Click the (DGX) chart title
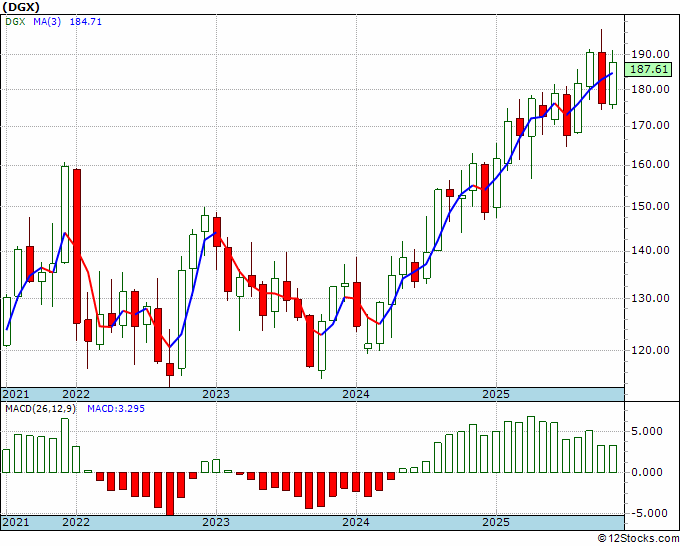Image resolution: width=680 pixels, height=546 pixels. pos(21,7)
